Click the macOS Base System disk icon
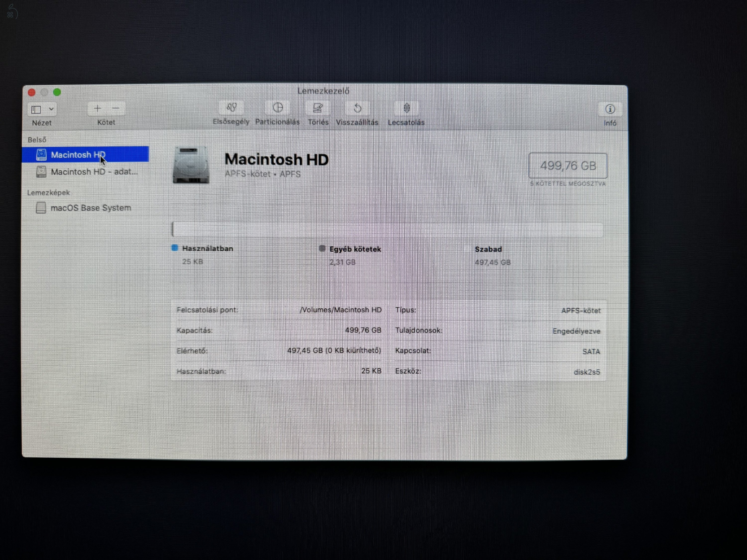This screenshot has width=747, height=560. coord(41,208)
